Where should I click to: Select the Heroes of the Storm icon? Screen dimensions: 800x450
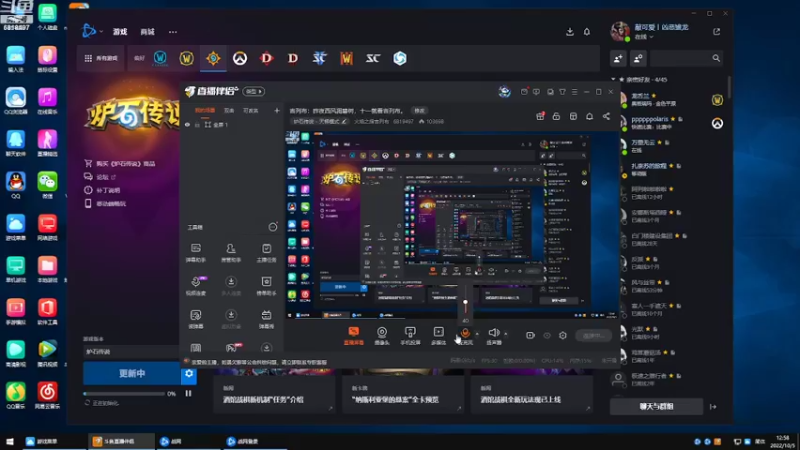[399, 58]
